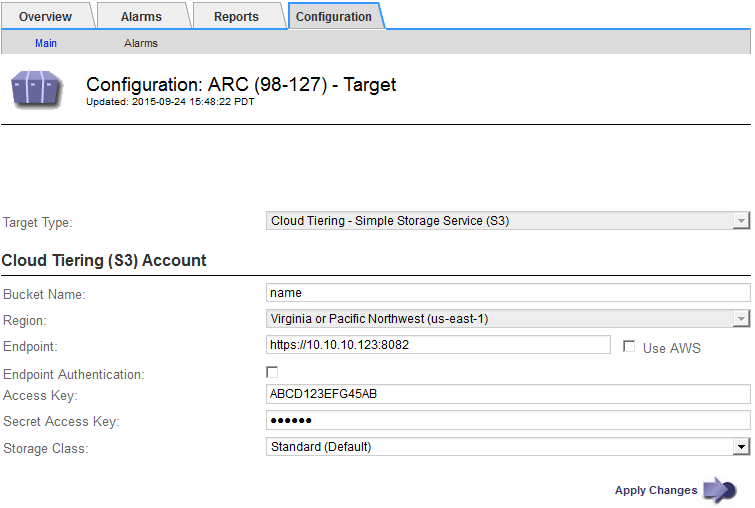755x508 pixels.
Task: Click the Use AWS label text
Action: click(x=671, y=348)
